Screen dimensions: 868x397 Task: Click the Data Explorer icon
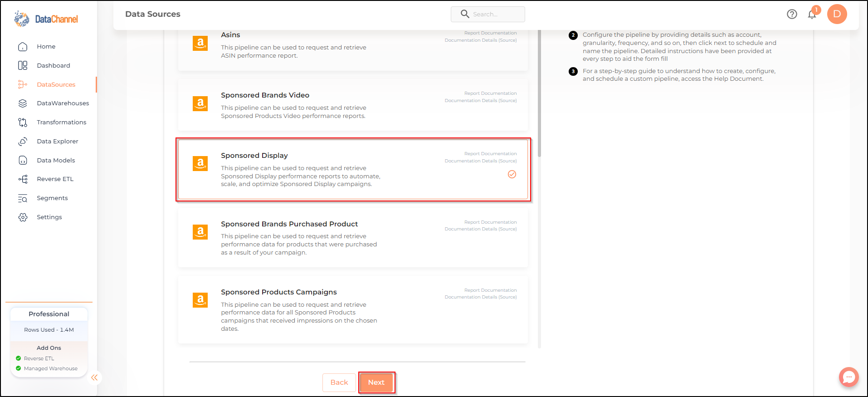point(23,142)
